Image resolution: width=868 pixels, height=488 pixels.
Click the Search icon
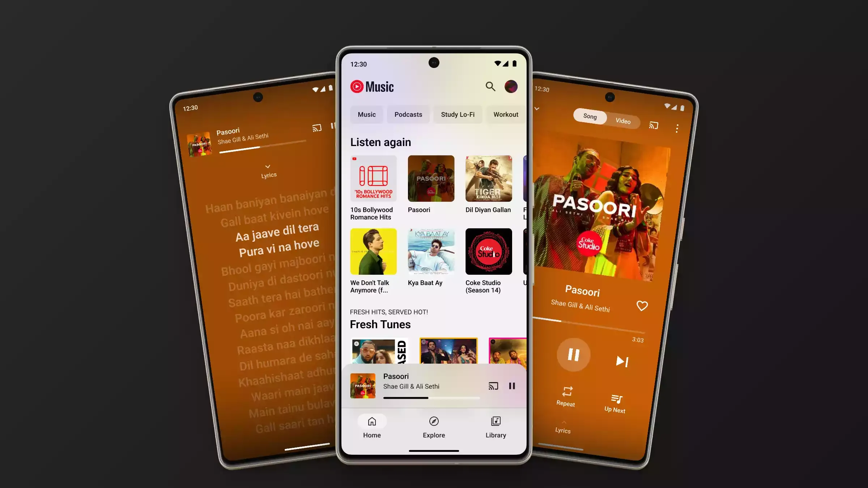coord(490,86)
